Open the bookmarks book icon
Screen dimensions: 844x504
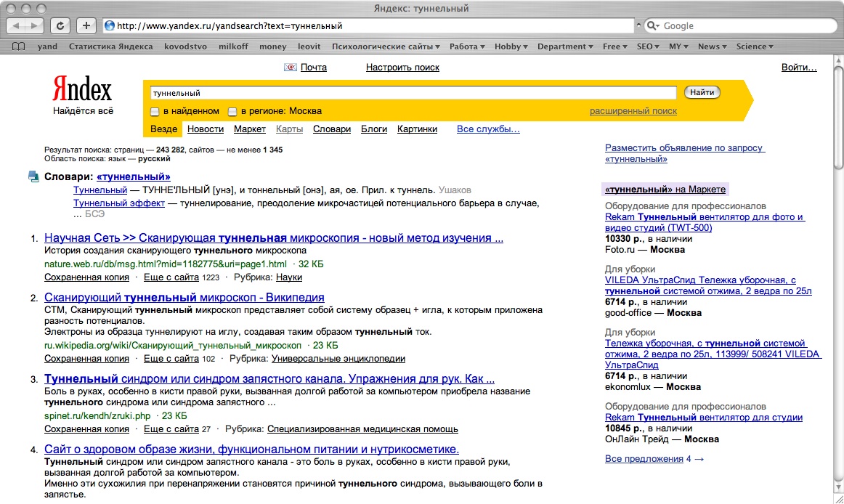pyautogui.click(x=19, y=46)
